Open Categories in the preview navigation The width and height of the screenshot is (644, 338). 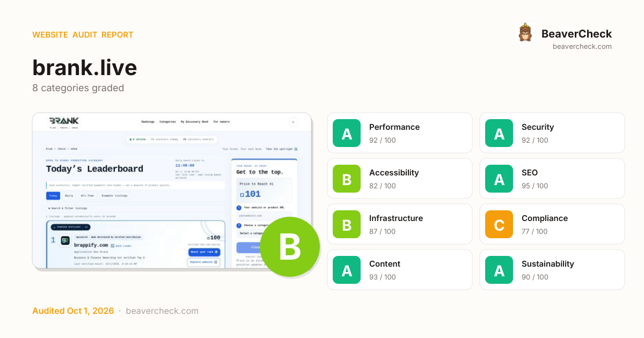[x=167, y=122]
